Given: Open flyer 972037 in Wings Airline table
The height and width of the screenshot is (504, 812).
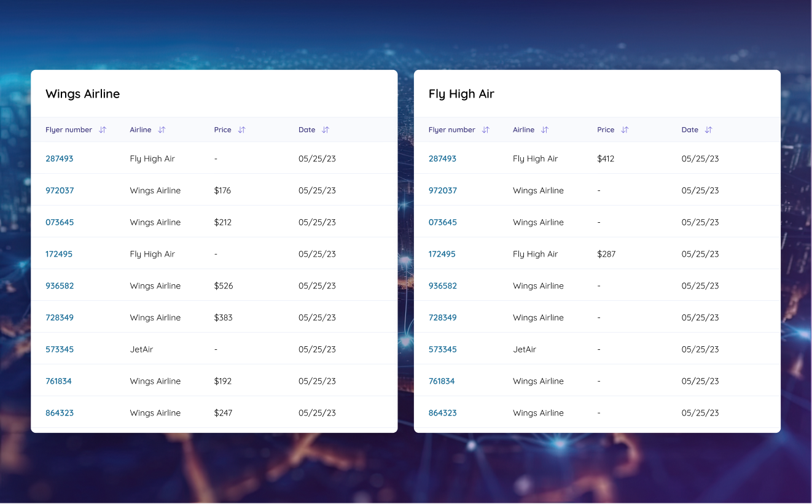Looking at the screenshot, I should (x=60, y=190).
